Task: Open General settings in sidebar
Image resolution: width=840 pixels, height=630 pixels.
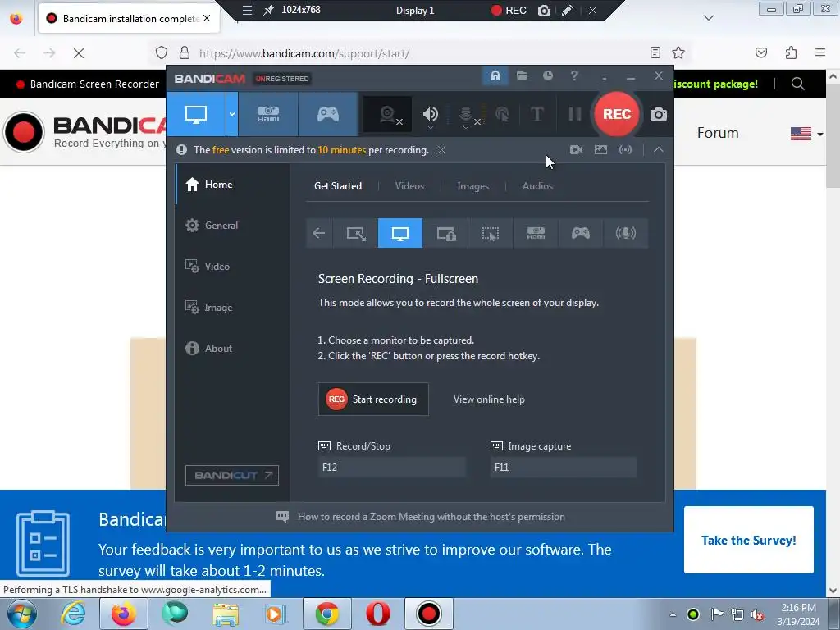Action: (232, 226)
